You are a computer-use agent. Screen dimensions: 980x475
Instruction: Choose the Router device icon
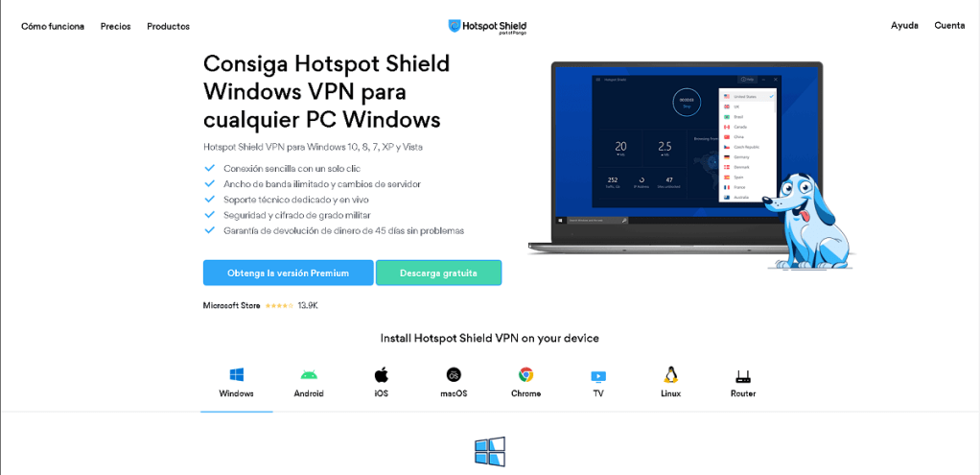click(x=743, y=376)
